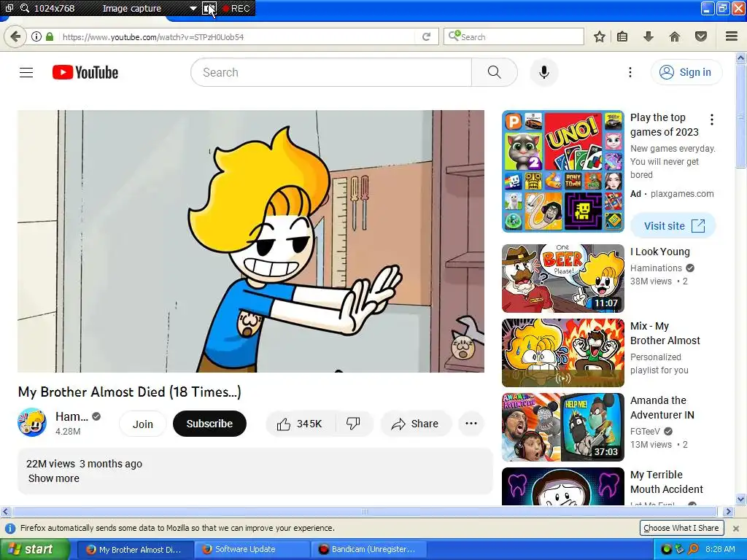Show bookmarks list icon in toolbar
The height and width of the screenshot is (560, 747).
(x=622, y=36)
